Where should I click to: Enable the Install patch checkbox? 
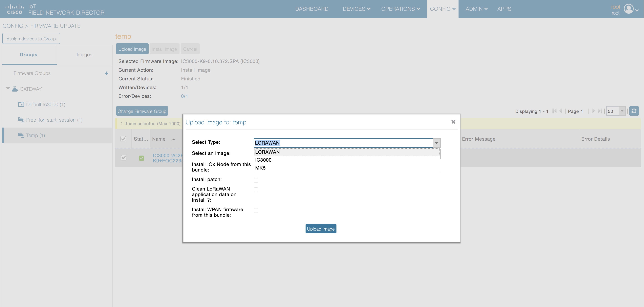256,180
